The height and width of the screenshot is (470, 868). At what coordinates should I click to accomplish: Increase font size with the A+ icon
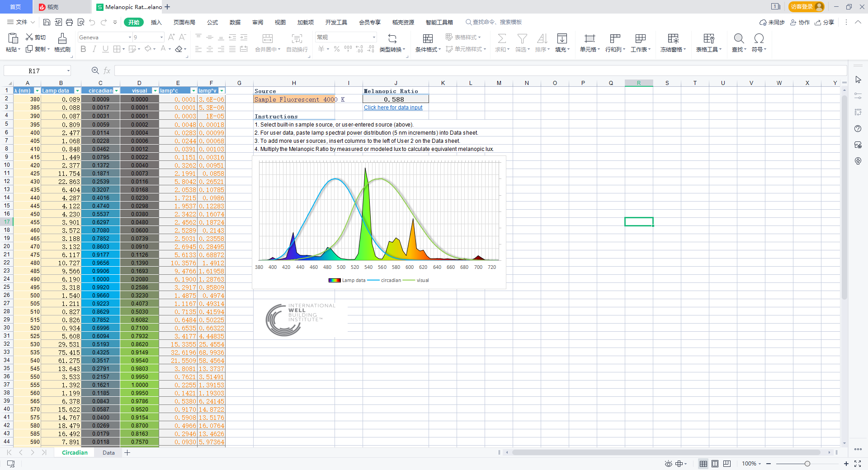pyautogui.click(x=171, y=37)
